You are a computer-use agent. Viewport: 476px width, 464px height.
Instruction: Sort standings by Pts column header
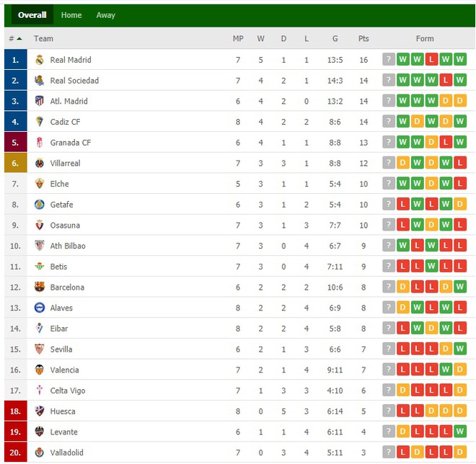tap(363, 38)
